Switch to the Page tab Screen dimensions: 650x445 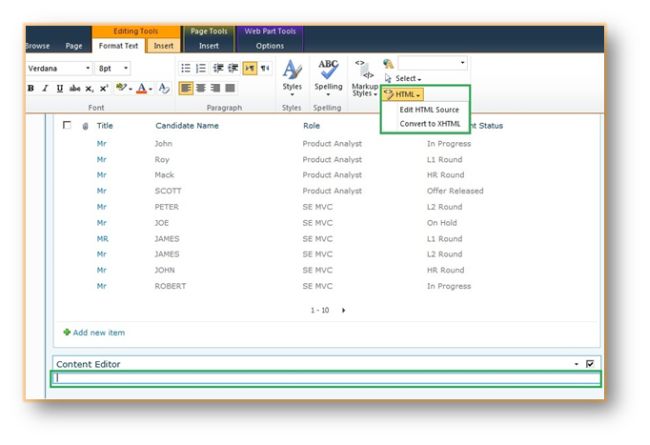tap(74, 46)
